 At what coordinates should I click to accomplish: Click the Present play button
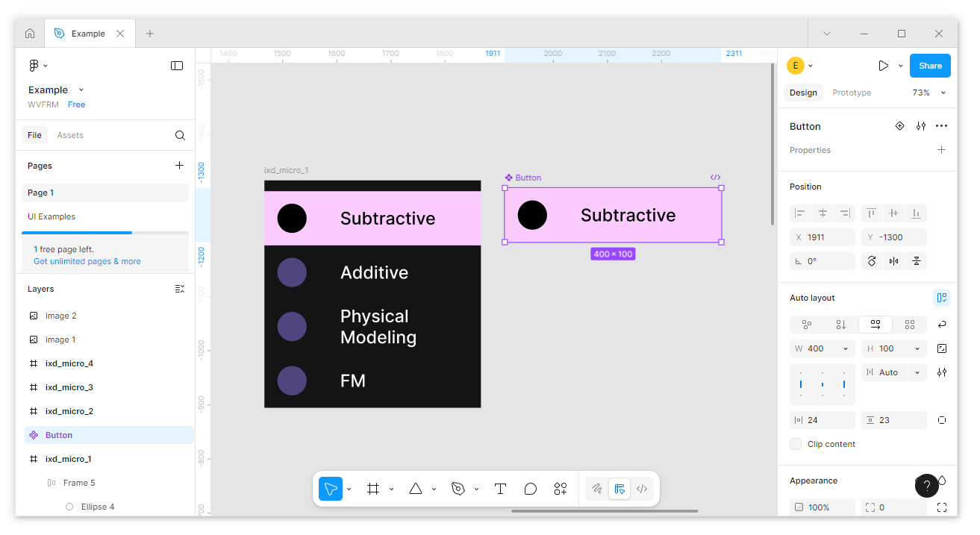tap(883, 66)
